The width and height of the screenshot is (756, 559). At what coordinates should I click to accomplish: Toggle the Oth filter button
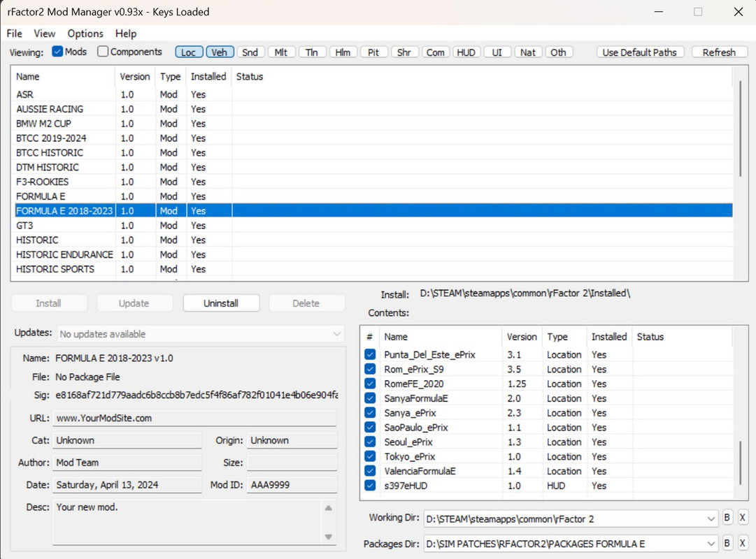pyautogui.click(x=558, y=52)
